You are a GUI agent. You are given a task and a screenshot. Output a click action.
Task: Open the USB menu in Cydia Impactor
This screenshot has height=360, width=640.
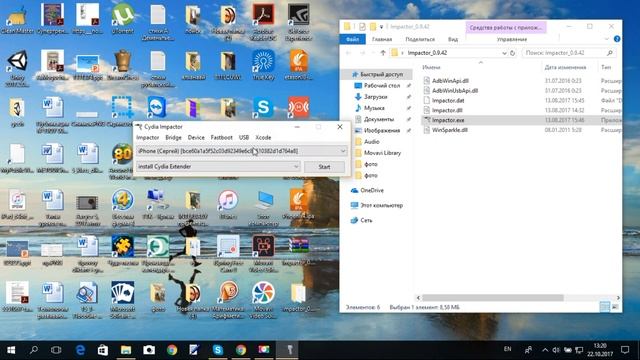coord(244,138)
